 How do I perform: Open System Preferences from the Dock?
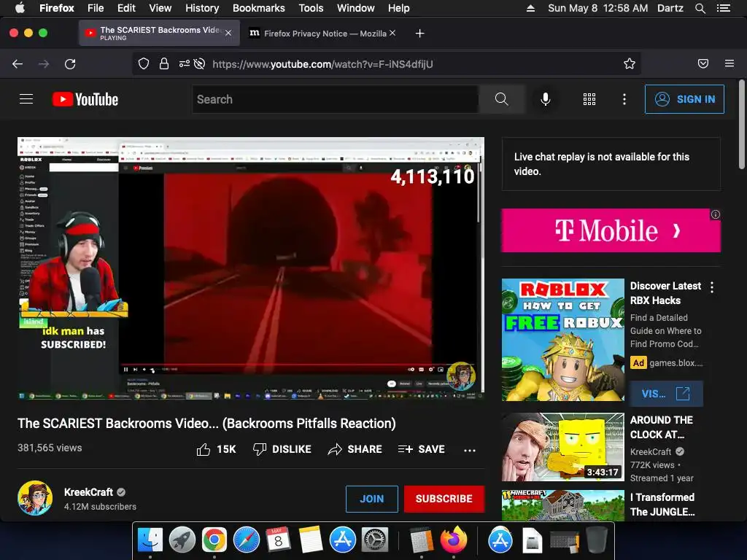[375, 540]
